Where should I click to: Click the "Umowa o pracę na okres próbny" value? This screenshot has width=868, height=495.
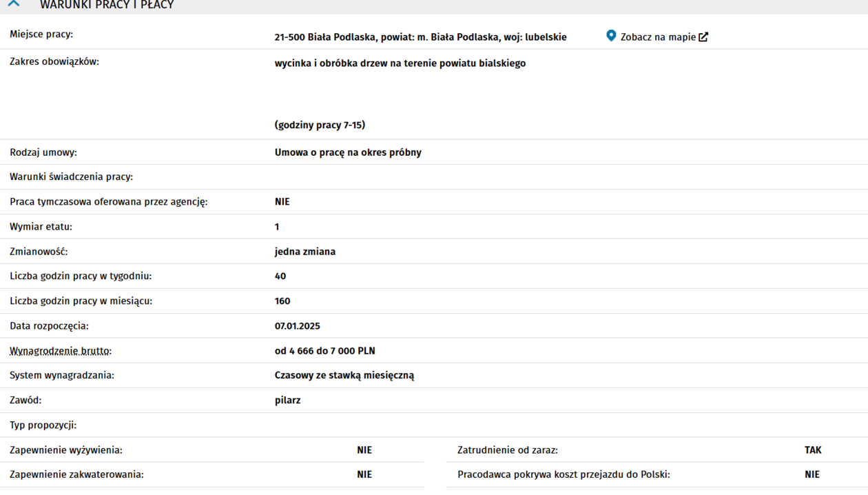[348, 152]
